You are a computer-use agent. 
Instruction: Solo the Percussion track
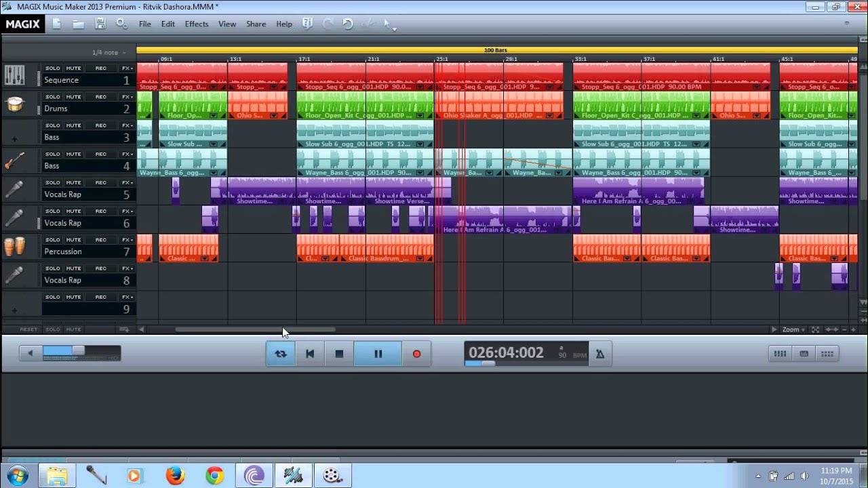(52, 239)
